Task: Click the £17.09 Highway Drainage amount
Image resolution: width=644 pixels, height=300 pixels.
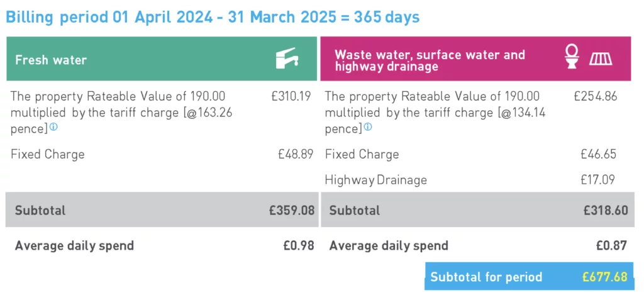Action: (x=597, y=180)
